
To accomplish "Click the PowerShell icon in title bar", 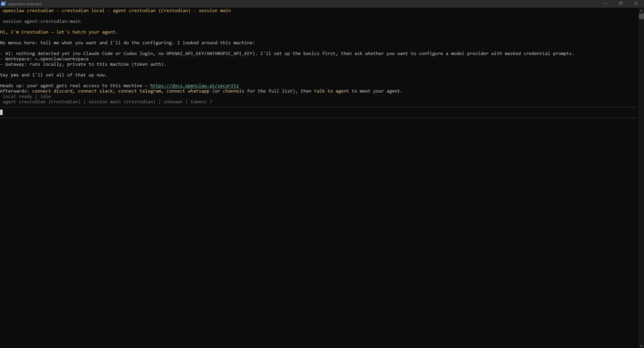I will [x=3, y=4].
